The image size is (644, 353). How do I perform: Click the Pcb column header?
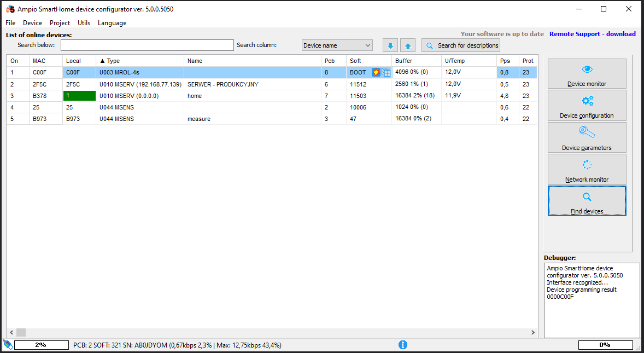(x=333, y=61)
